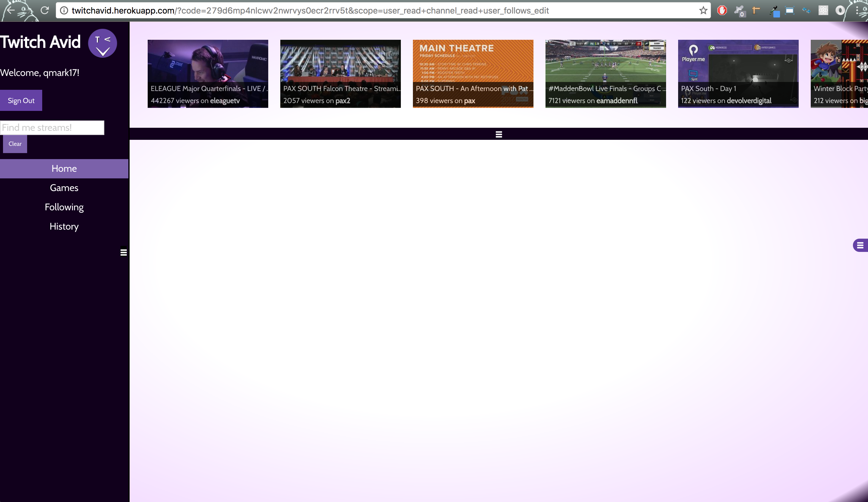Click the window resizer extension icon

click(789, 11)
